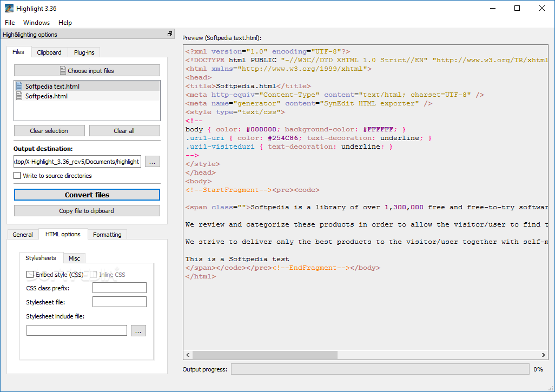Click the preview scroll right arrow

(x=543, y=355)
